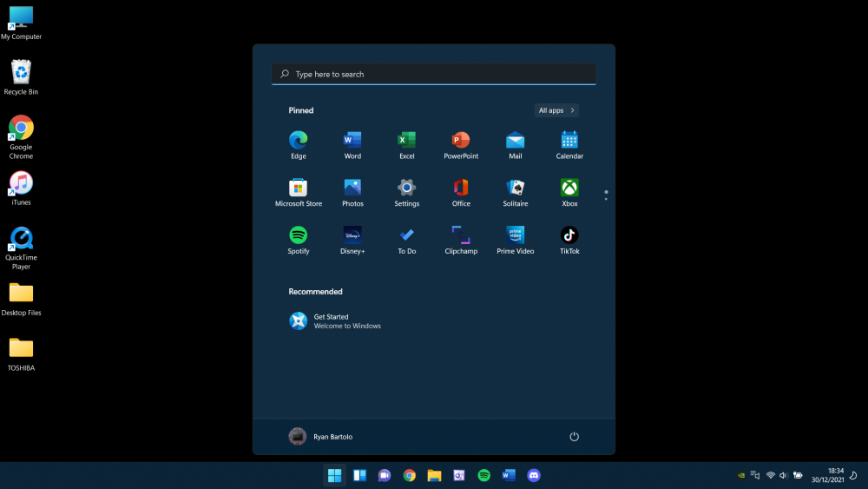Open Google Chrome from the taskbar
868x489 pixels.
(x=409, y=475)
